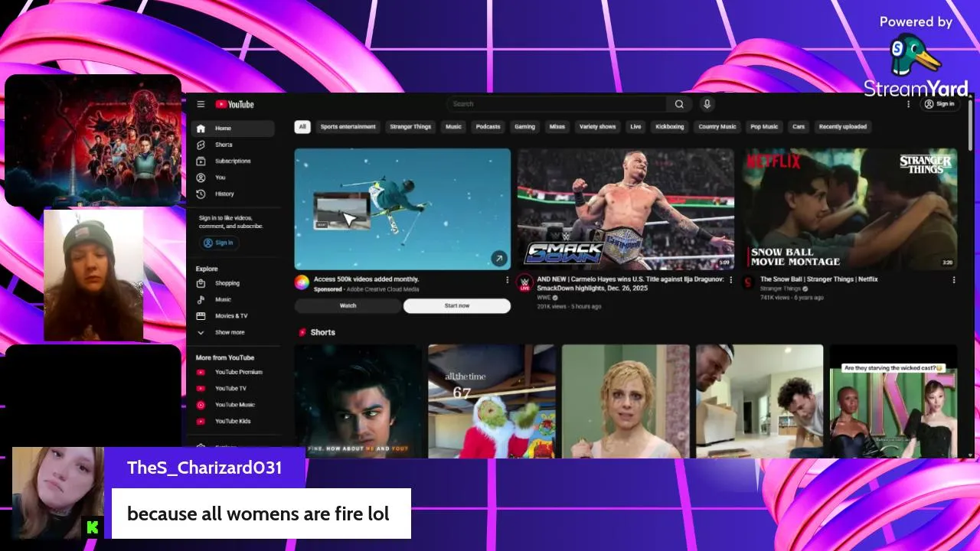
Task: Click the page vertical scrollbar
Action: pyautogui.click(x=971, y=126)
